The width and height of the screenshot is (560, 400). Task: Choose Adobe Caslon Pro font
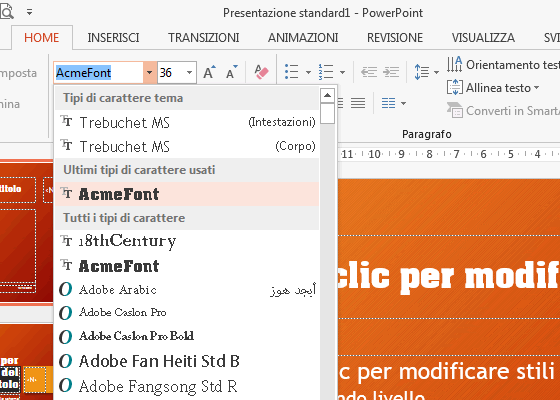pos(187,312)
